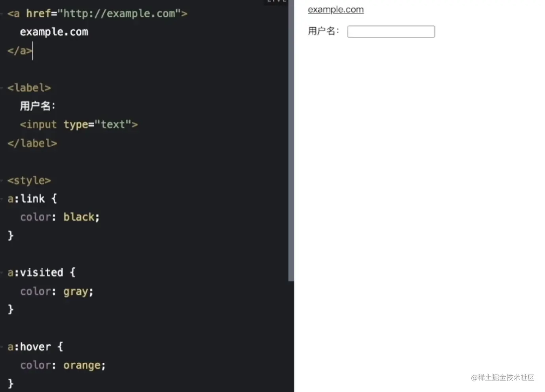
Task: Click the color: orange; declaration
Action: 63,365
